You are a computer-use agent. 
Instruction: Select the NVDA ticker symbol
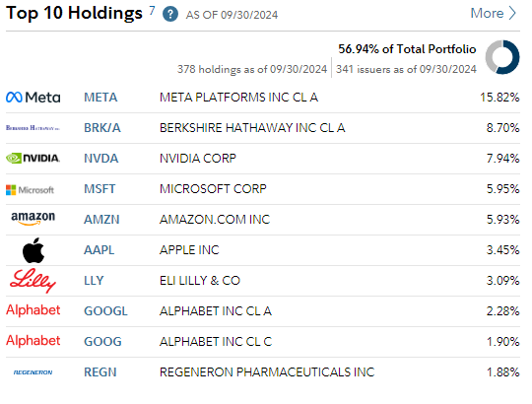[x=101, y=159]
